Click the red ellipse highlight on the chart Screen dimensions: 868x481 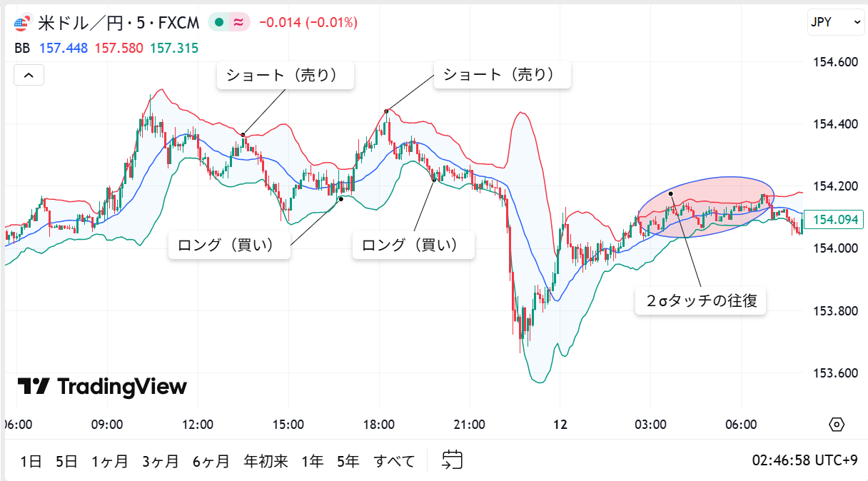tap(707, 206)
